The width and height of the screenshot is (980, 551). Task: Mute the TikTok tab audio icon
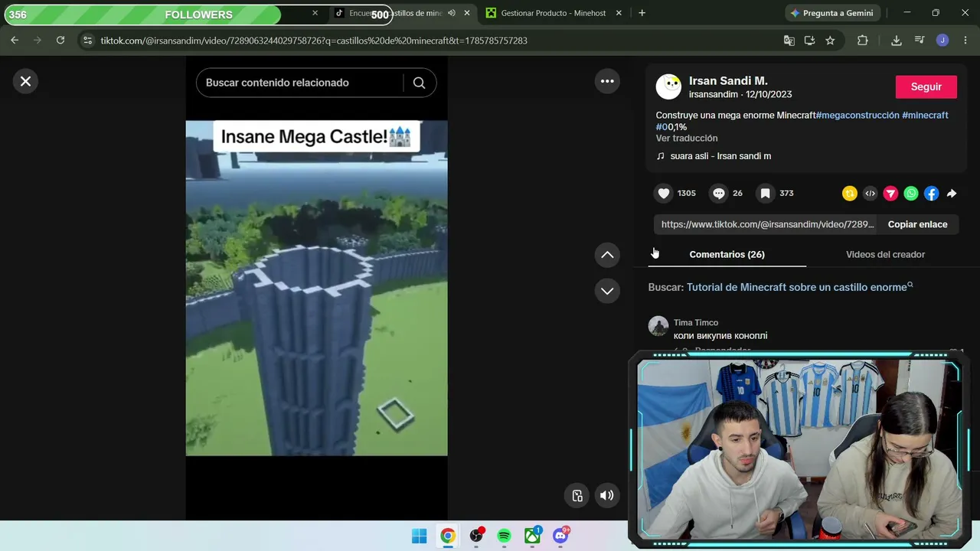pyautogui.click(x=452, y=13)
